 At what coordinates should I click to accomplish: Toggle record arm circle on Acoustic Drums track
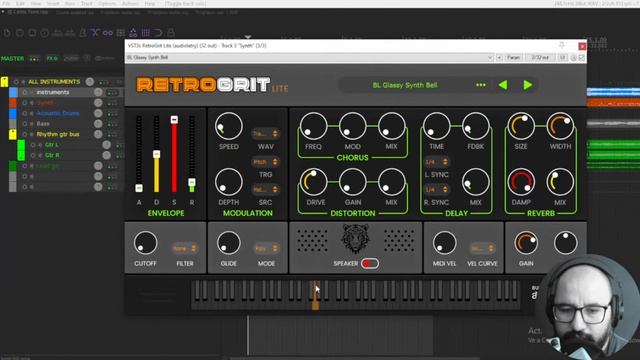tap(25, 113)
